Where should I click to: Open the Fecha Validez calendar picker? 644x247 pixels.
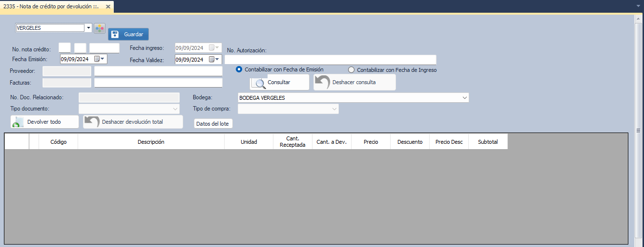(x=214, y=60)
